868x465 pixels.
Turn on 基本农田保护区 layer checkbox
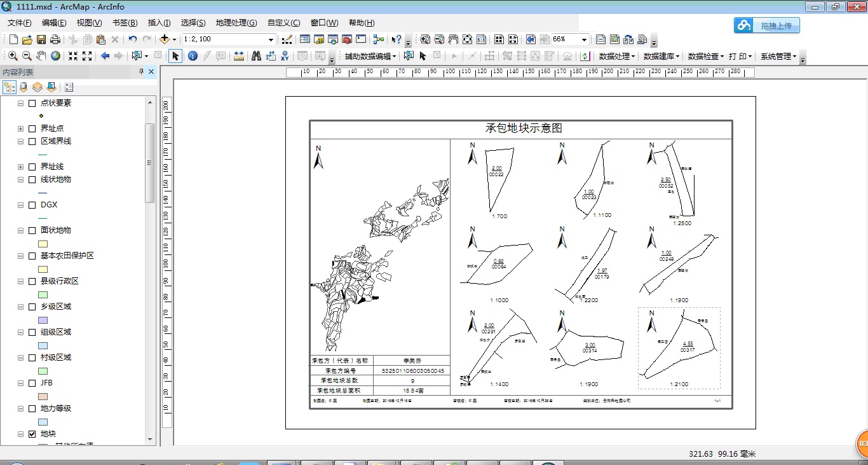pos(32,256)
